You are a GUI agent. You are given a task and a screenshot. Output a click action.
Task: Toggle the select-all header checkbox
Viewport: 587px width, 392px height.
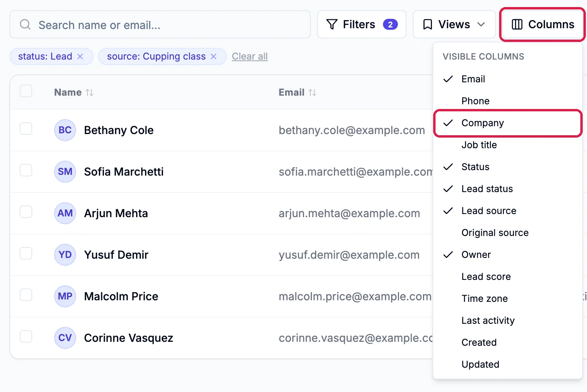(26, 91)
